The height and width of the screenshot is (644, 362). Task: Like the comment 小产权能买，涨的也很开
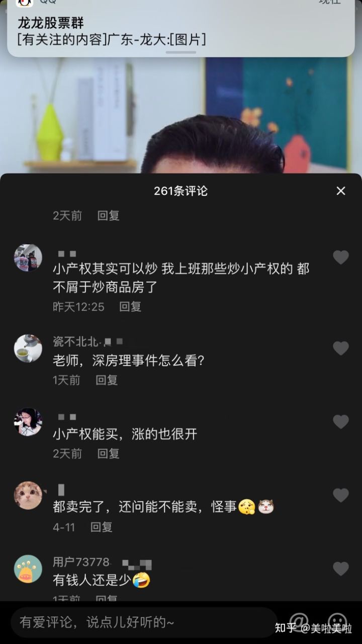point(341,422)
